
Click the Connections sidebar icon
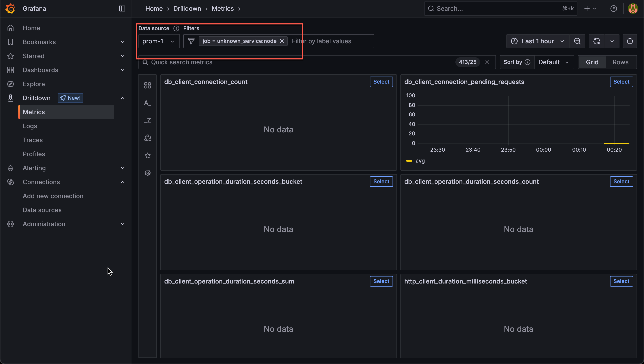coord(10,182)
